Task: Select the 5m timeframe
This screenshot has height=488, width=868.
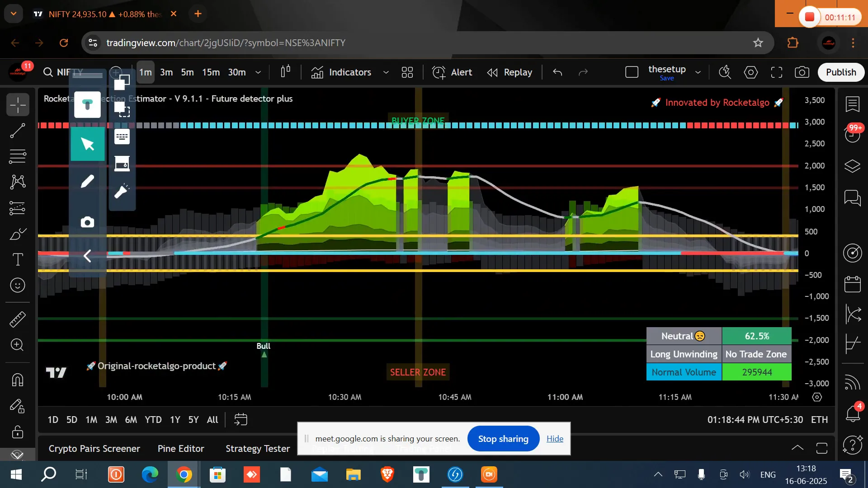Action: tap(187, 72)
